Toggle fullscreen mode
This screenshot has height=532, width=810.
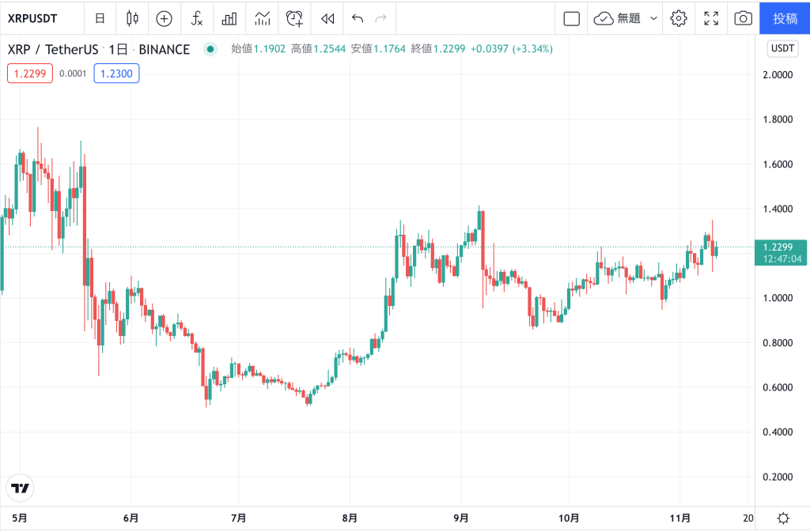coord(710,18)
